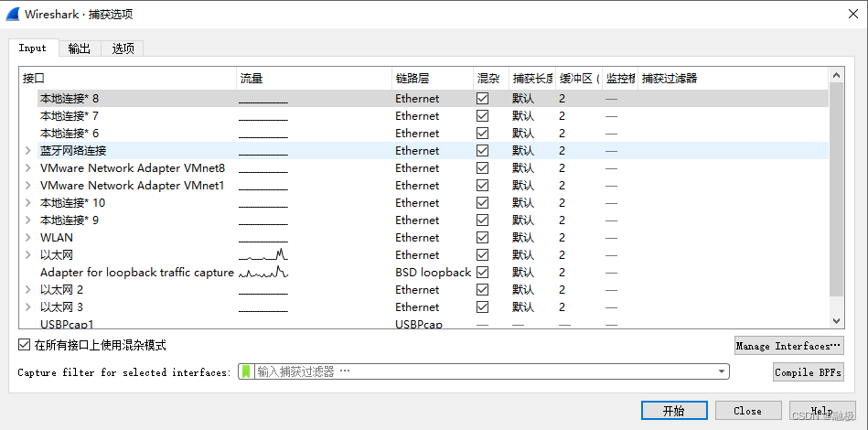
Task: Toggle promiscuous checkbox for WLAN
Action: [x=483, y=237]
